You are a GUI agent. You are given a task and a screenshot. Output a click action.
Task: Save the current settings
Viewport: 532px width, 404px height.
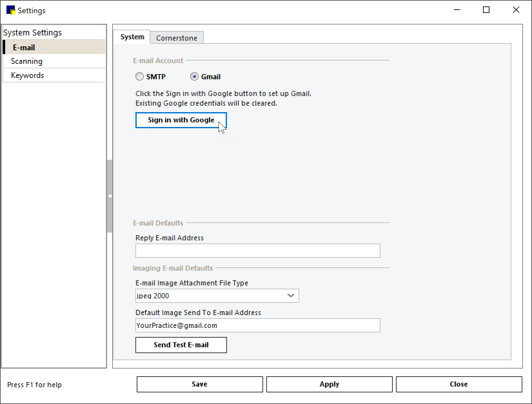tap(199, 384)
